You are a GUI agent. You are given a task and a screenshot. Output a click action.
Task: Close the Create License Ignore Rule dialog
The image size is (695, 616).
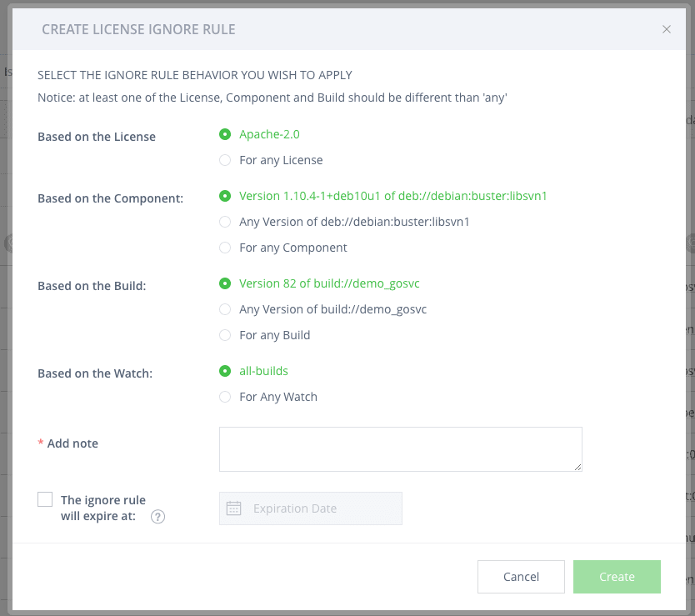point(666,28)
